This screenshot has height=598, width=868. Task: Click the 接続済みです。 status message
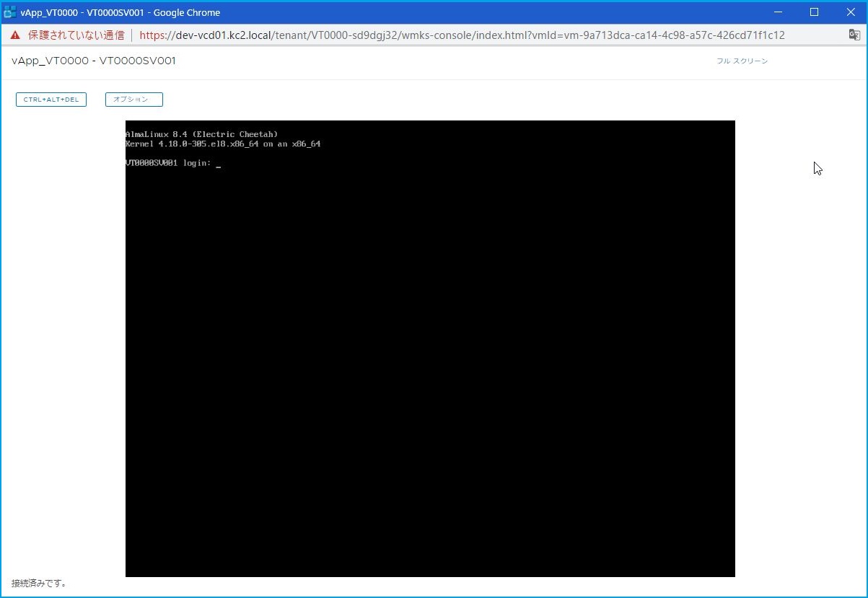point(40,583)
